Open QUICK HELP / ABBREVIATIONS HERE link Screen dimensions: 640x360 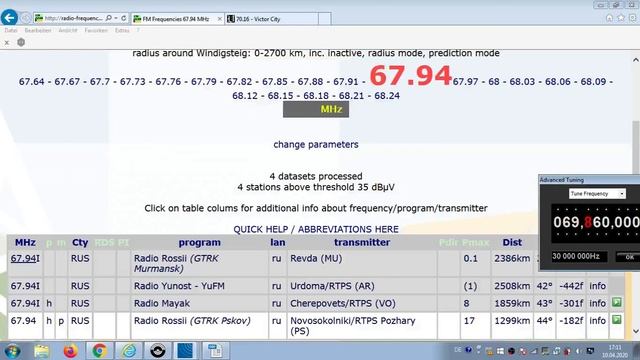click(x=316, y=229)
